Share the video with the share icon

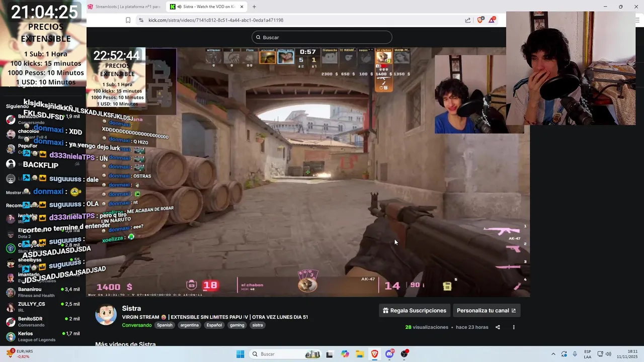tap(498, 327)
